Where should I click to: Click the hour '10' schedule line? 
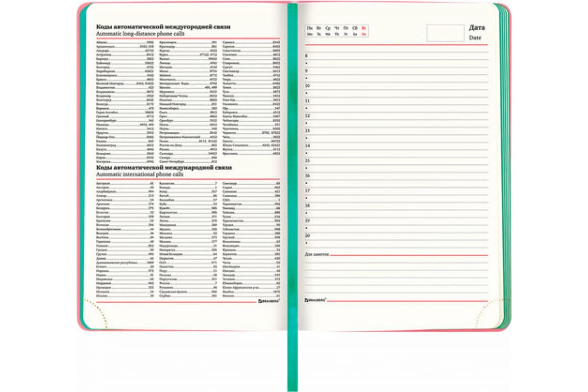396,86
